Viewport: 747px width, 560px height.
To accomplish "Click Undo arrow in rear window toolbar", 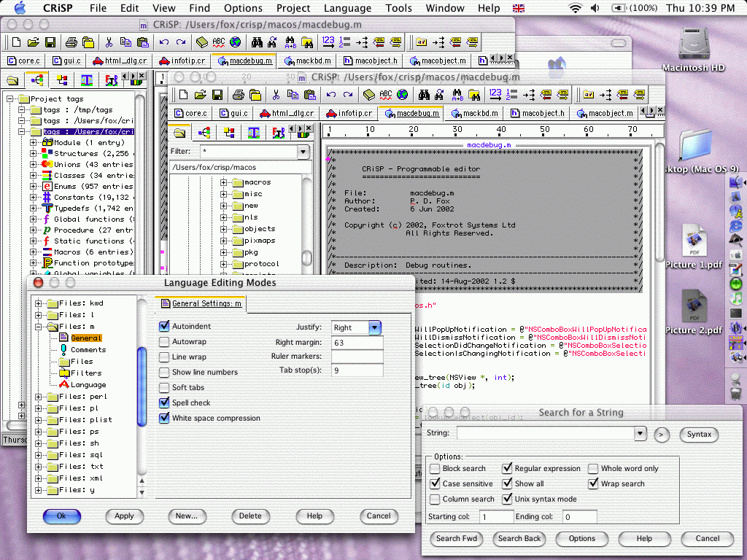I will pyautogui.click(x=164, y=42).
